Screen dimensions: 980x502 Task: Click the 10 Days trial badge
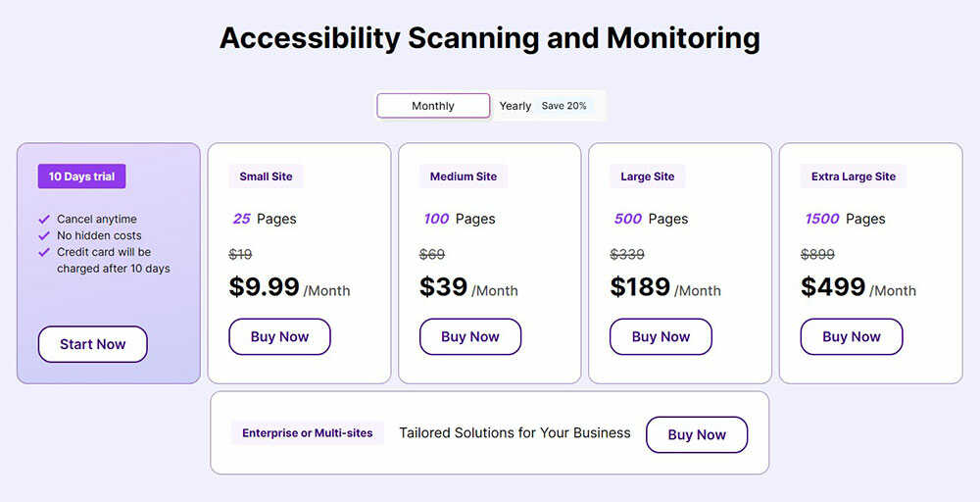81,176
